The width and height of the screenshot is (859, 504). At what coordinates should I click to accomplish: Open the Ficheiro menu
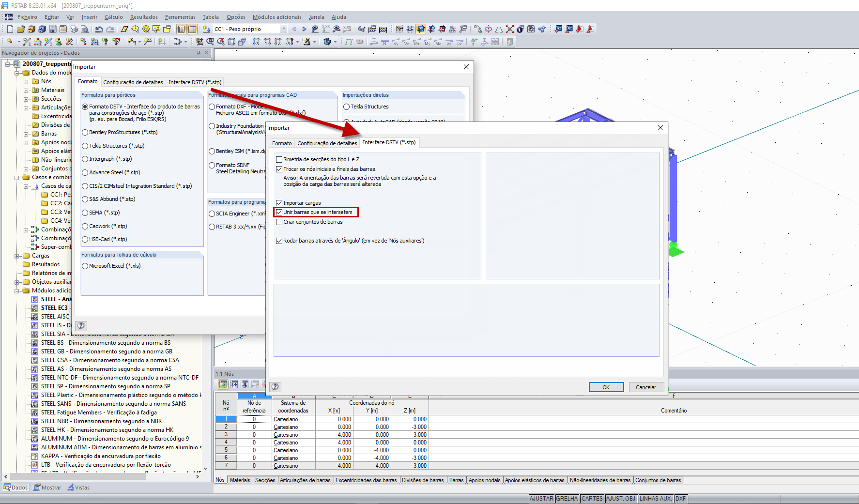[27, 17]
